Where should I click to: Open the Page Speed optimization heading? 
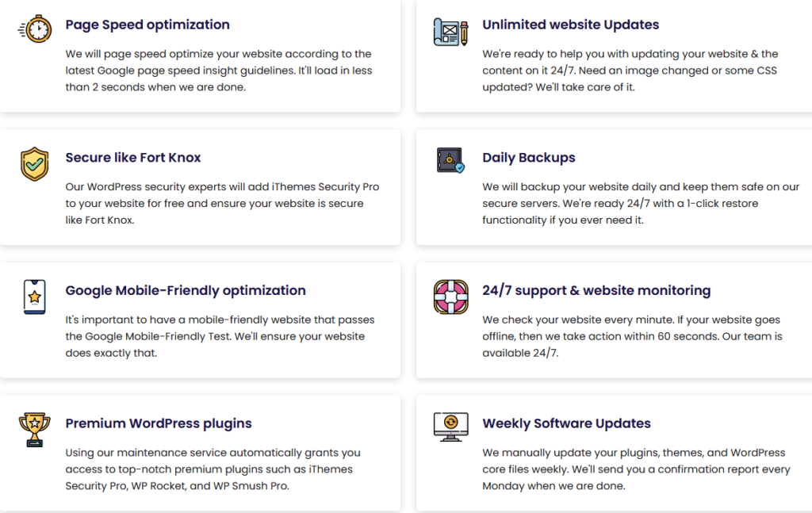coord(147,25)
